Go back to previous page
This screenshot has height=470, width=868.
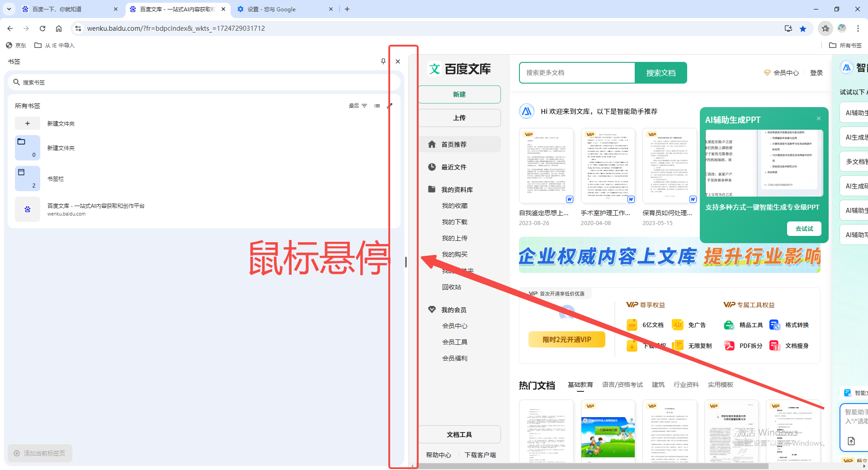pos(10,28)
